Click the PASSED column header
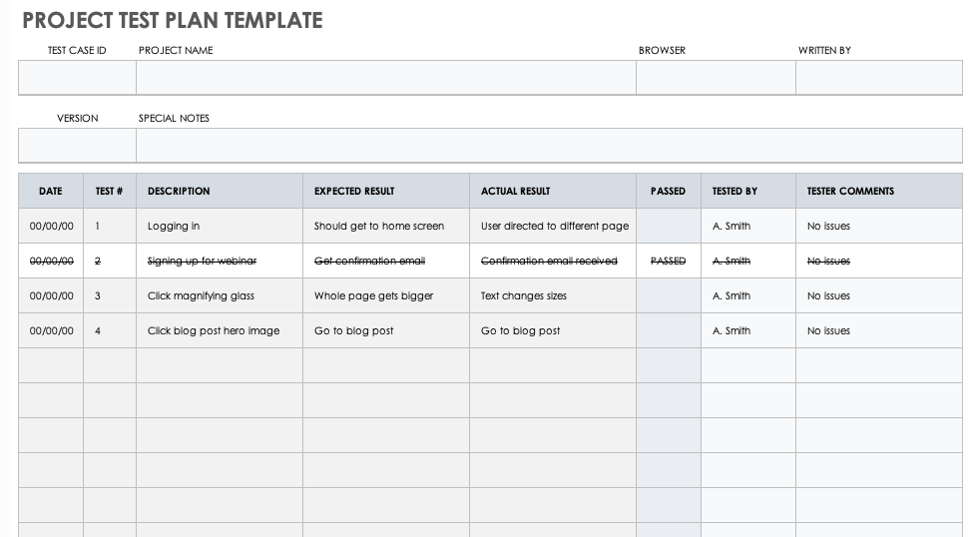980x537 pixels. [668, 191]
